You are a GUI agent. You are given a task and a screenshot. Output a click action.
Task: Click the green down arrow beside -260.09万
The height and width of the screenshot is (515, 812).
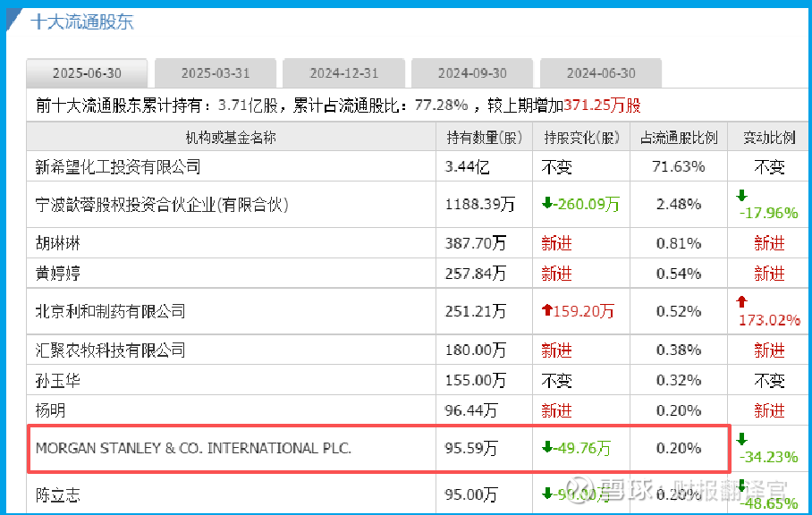(x=547, y=204)
